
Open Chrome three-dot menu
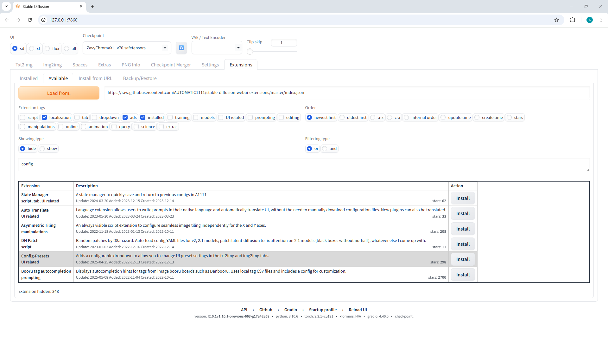point(601,20)
